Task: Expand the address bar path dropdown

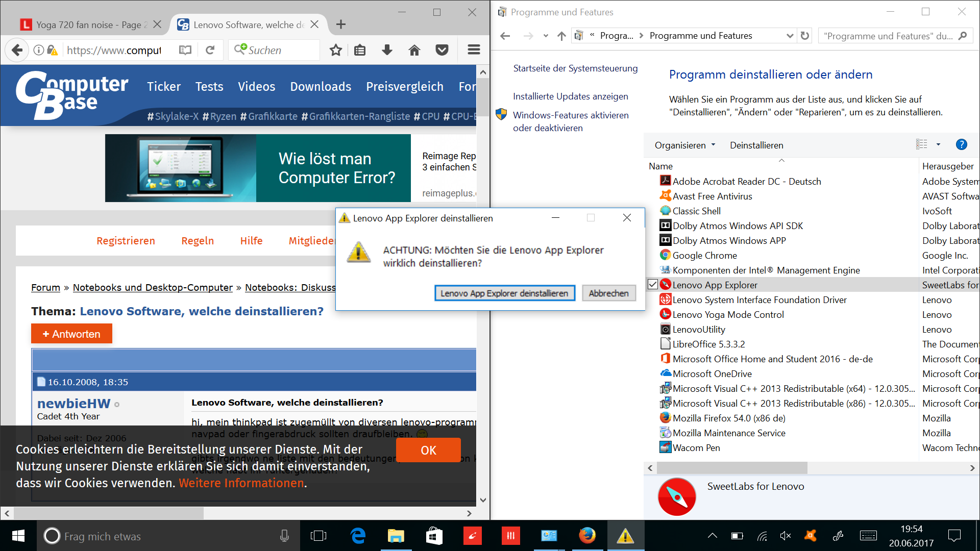Action: point(790,36)
